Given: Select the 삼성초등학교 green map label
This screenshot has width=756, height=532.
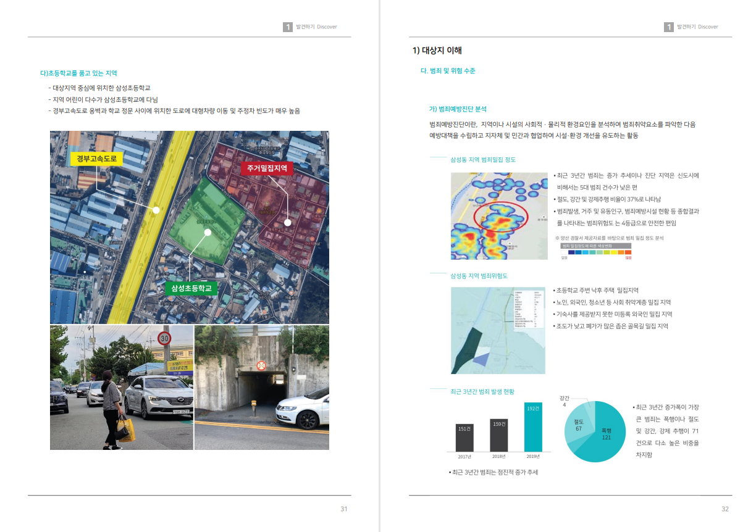Looking at the screenshot, I should coord(191,288).
